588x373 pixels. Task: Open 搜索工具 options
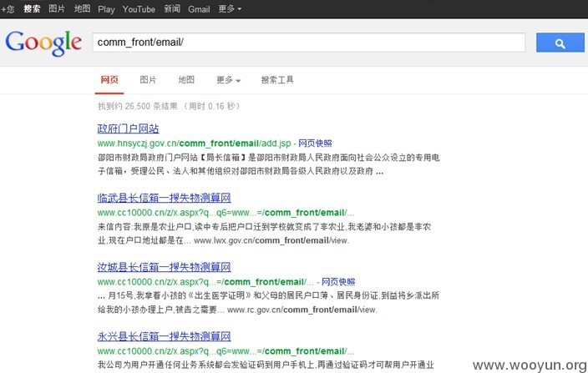(277, 80)
